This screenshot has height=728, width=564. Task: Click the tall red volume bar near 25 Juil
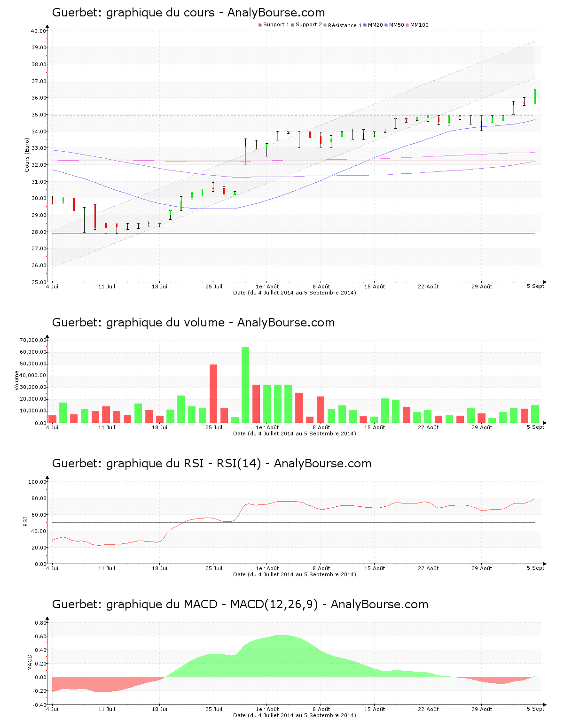pos(213,393)
